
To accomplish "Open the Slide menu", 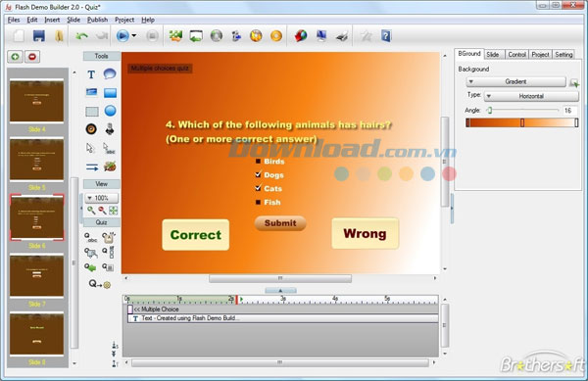I will pos(73,20).
